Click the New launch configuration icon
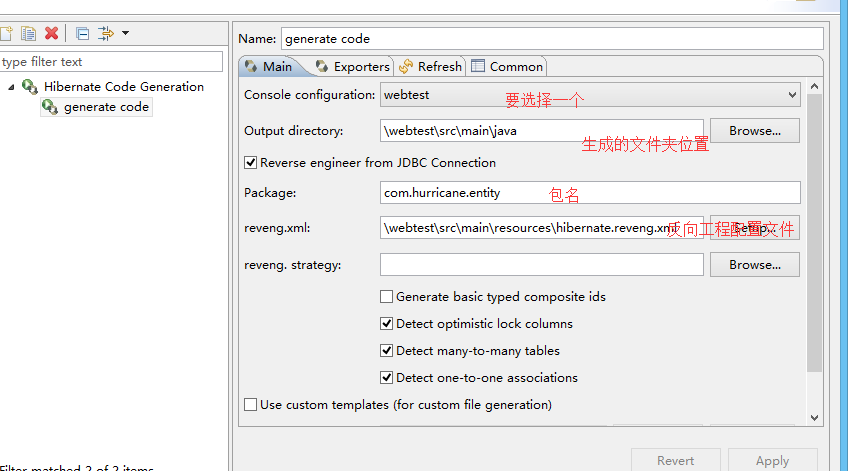The image size is (848, 471). tap(5, 34)
